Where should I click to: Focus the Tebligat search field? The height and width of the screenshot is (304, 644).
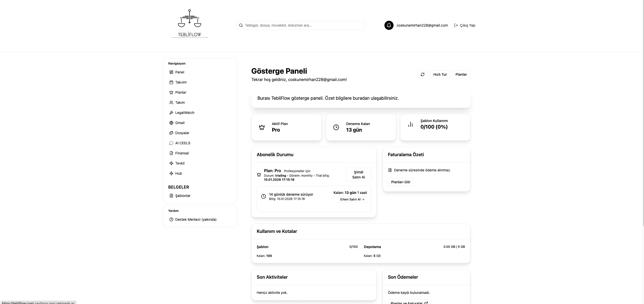[x=300, y=25]
